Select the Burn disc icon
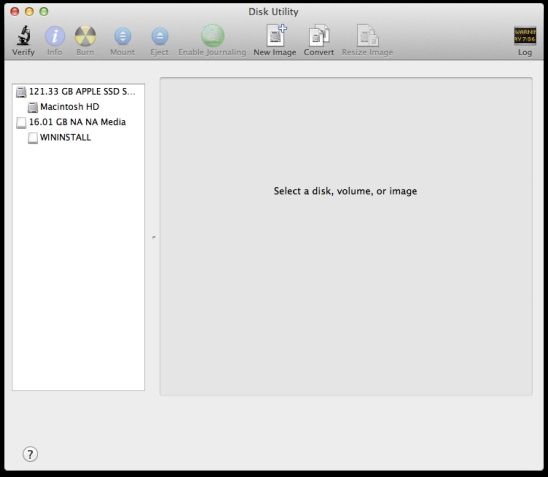 tap(85, 36)
